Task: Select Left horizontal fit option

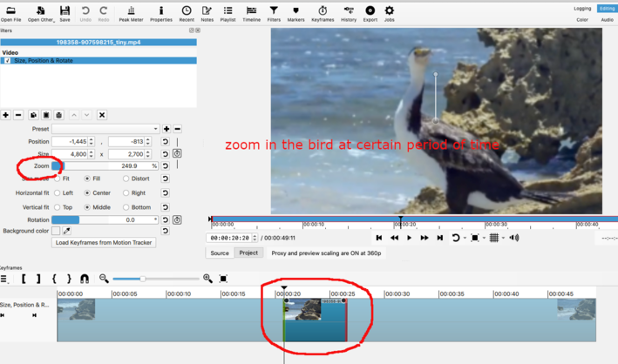Action: coord(58,192)
